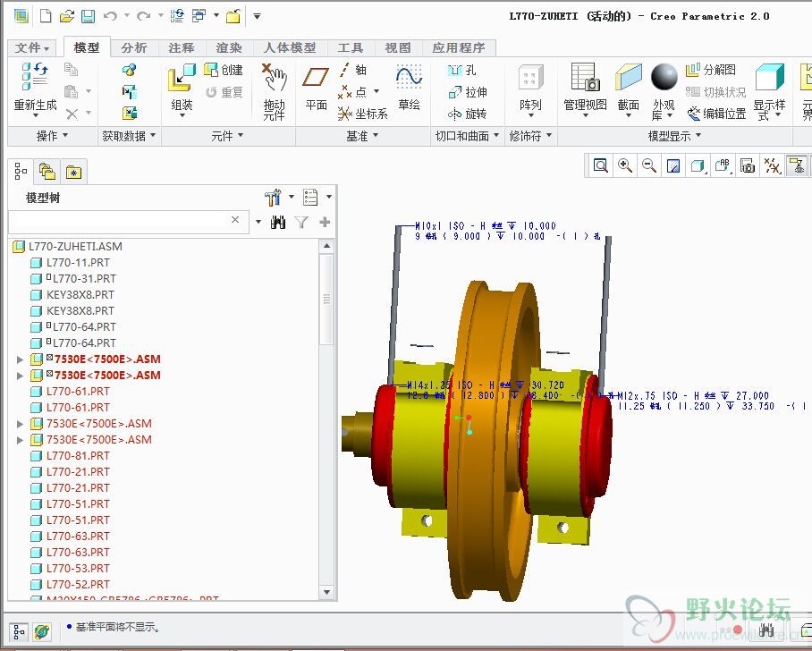812x651 pixels.
Task: Switch to the Annotate (注释) tab
Action: tap(182, 48)
